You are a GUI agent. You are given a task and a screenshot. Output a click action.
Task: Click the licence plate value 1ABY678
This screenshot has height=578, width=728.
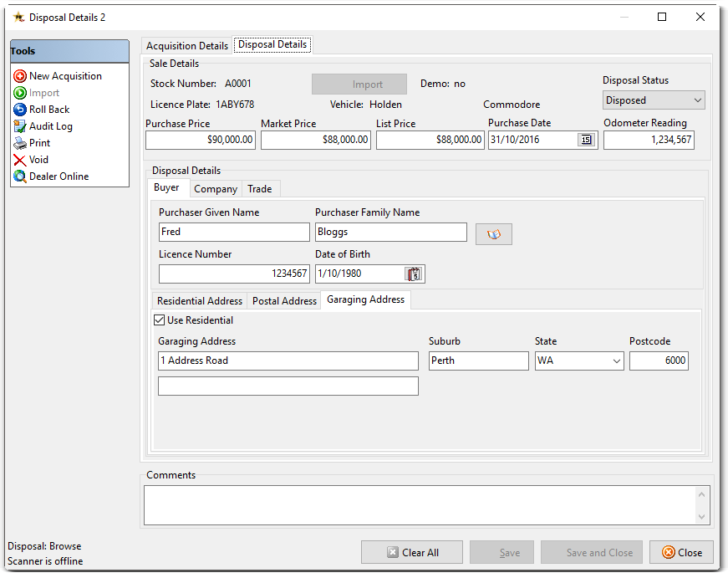(235, 105)
